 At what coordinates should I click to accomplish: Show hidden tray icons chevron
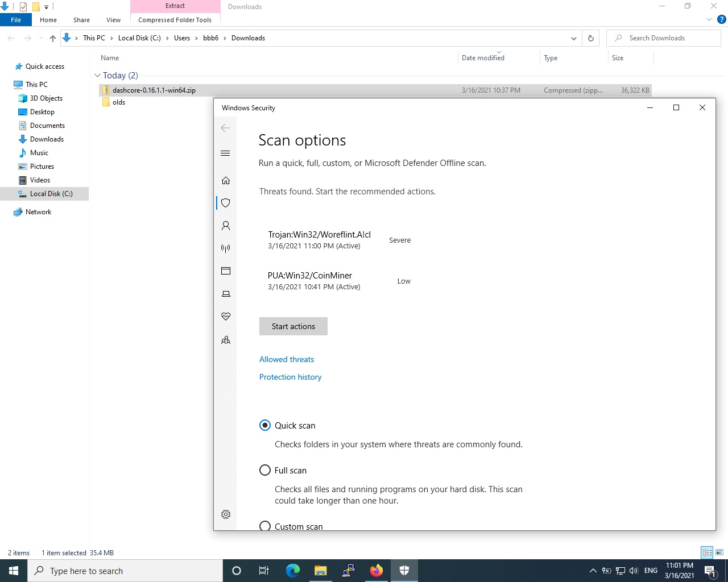(x=593, y=571)
